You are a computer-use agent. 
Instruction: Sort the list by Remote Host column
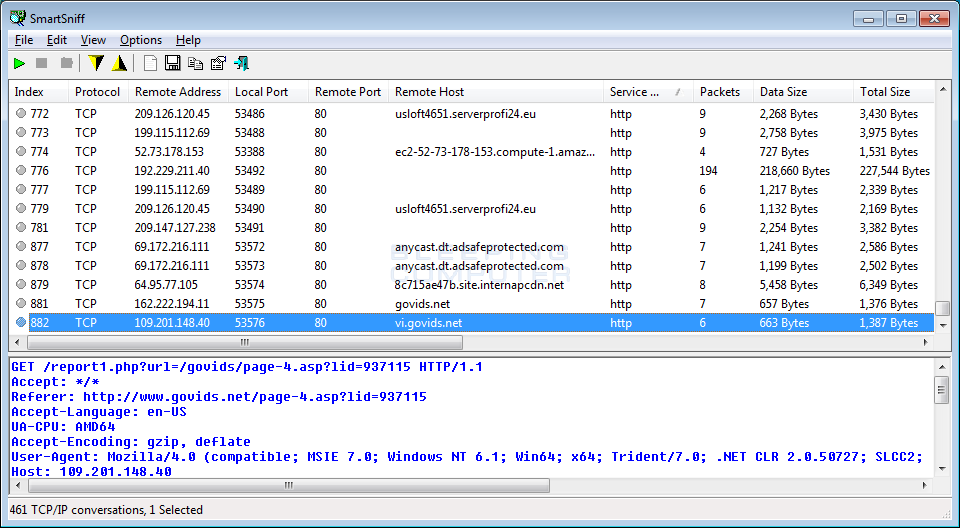(x=429, y=92)
